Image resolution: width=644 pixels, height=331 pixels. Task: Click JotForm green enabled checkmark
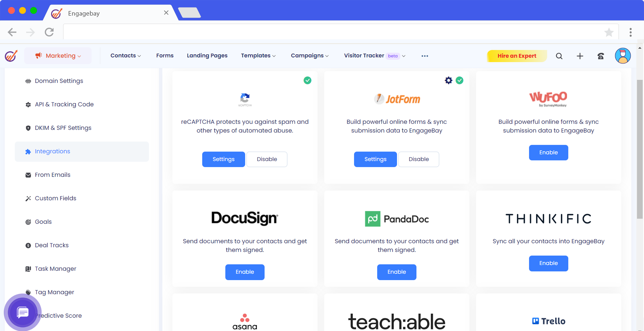(x=459, y=80)
